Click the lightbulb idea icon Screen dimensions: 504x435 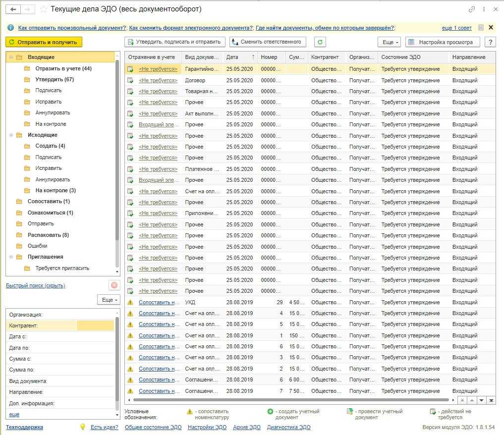[83, 427]
